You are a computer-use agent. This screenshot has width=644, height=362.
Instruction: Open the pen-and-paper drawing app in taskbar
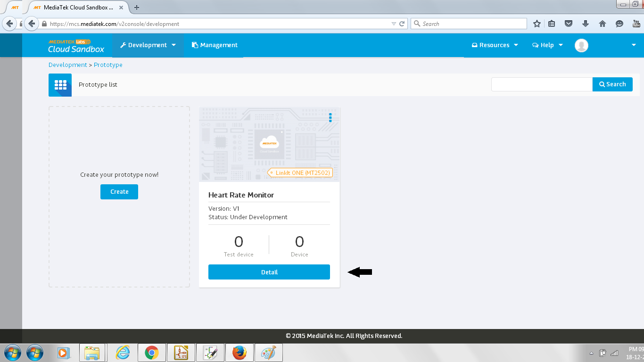(210, 353)
